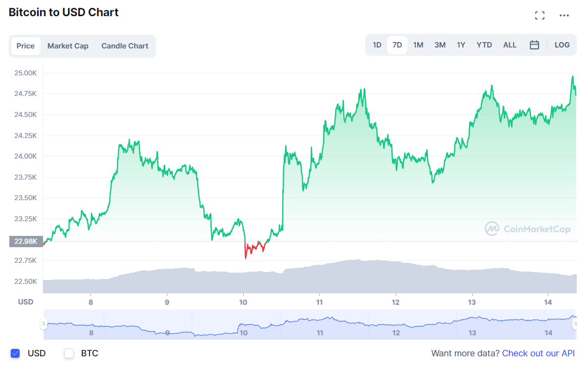Enable the BTC currency checkbox
This screenshot has width=588, height=371.
pos(68,353)
